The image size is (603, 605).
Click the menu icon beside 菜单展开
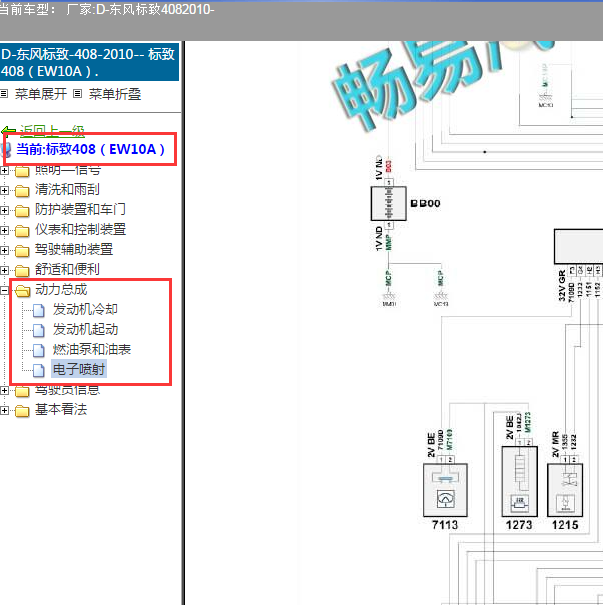coord(4,93)
